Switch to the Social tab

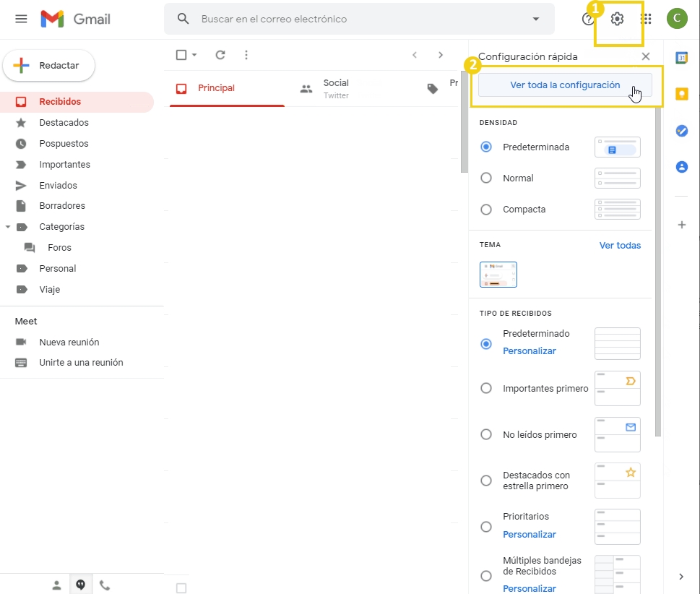[336, 88]
